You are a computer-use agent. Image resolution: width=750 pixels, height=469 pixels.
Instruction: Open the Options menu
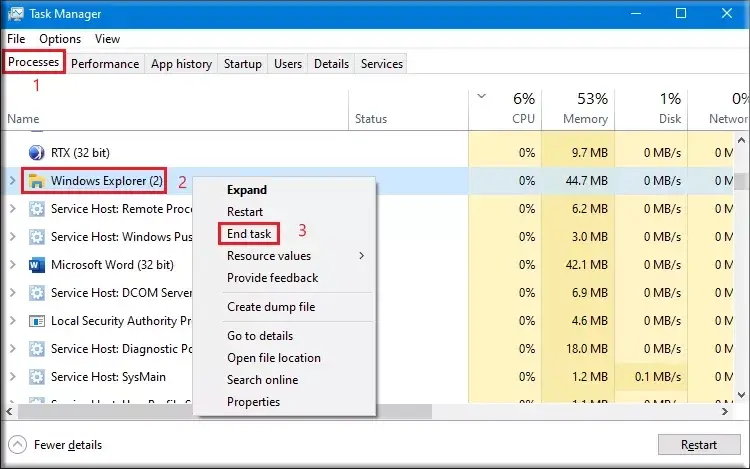(60, 39)
